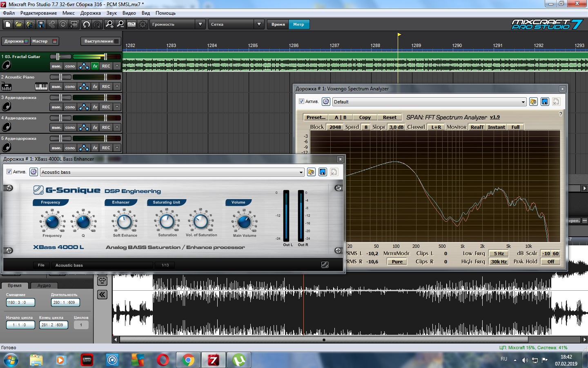Open the Редактирование menu
Viewport: 588px width, 368px height.
pyautogui.click(x=38, y=13)
